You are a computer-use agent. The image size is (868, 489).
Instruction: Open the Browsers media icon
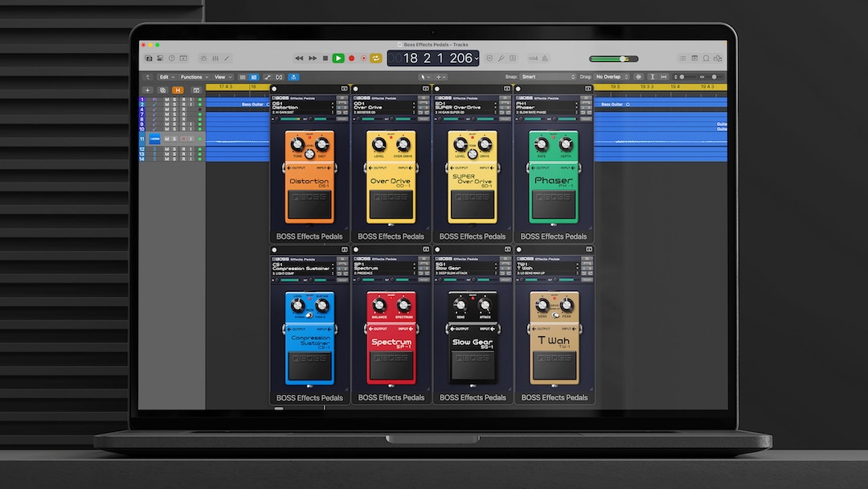click(x=718, y=58)
